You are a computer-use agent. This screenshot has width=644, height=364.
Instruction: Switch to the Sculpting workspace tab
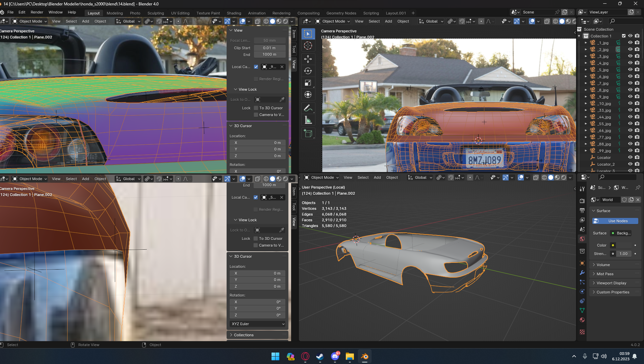[x=155, y=13]
